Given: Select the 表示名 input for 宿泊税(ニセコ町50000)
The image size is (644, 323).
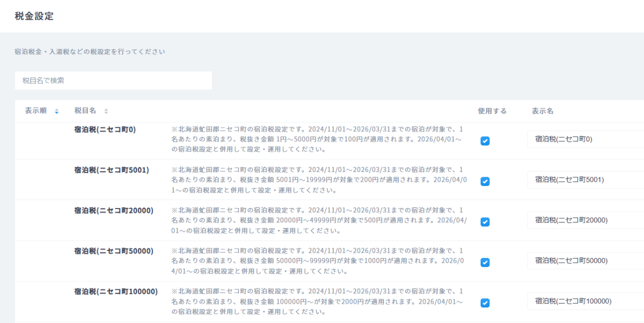Looking at the screenshot, I should coord(585,261).
